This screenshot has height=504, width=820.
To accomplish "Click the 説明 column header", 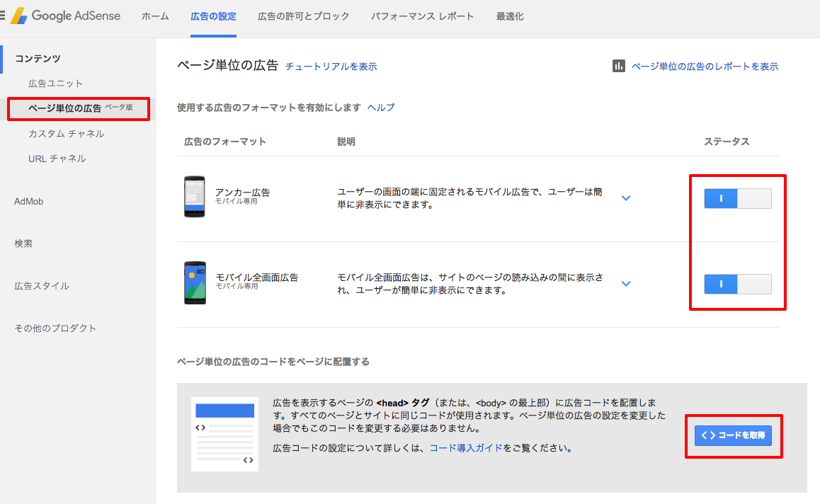I will [x=346, y=142].
